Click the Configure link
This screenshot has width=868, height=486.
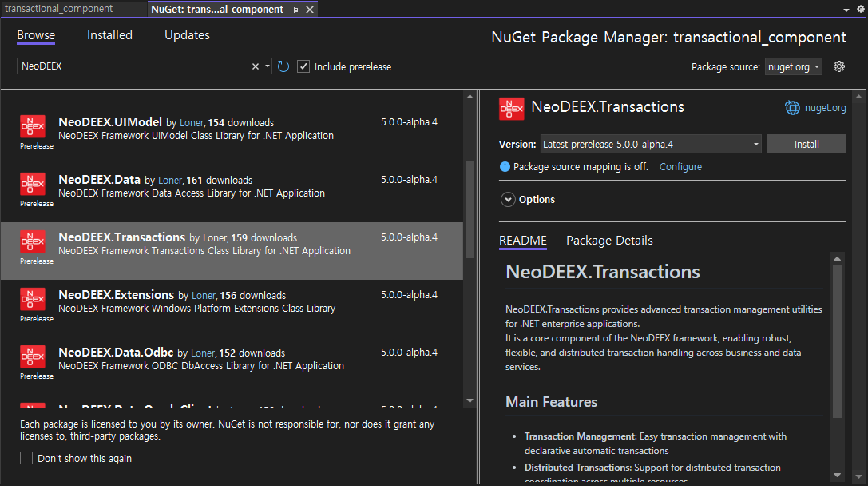[x=680, y=167]
